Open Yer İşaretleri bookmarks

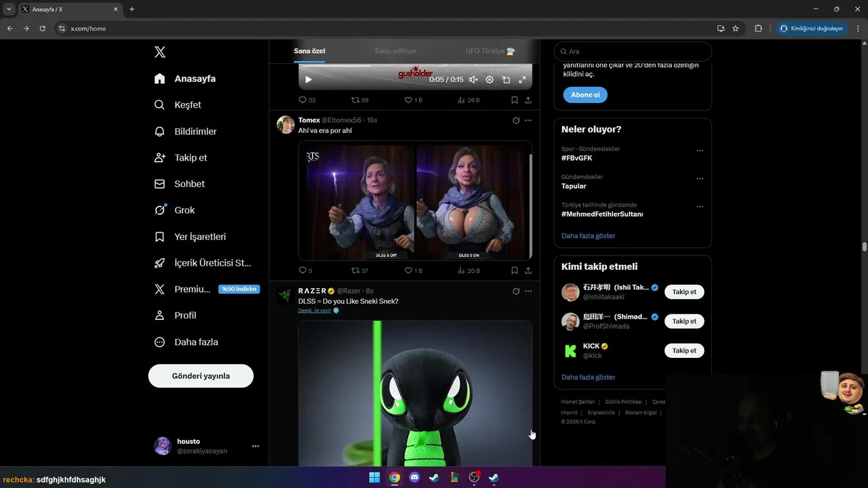tap(190, 237)
